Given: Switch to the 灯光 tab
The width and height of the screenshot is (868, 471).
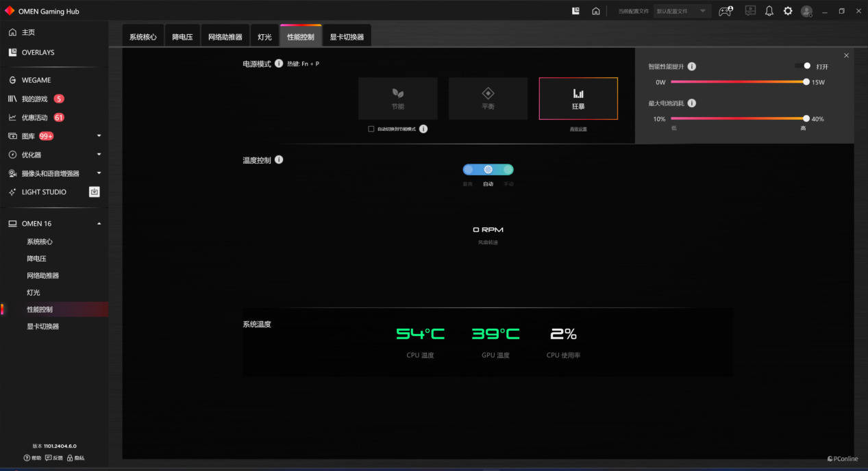Looking at the screenshot, I should [x=264, y=37].
